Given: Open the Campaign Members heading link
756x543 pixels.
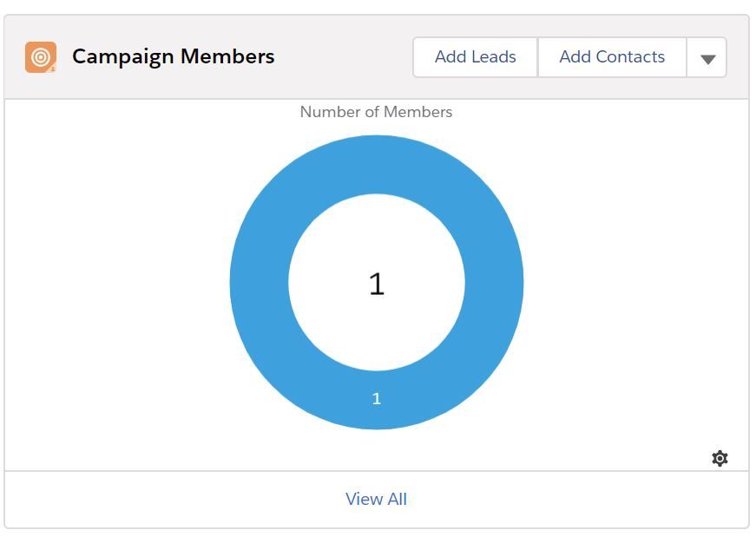Looking at the screenshot, I should pos(173,57).
